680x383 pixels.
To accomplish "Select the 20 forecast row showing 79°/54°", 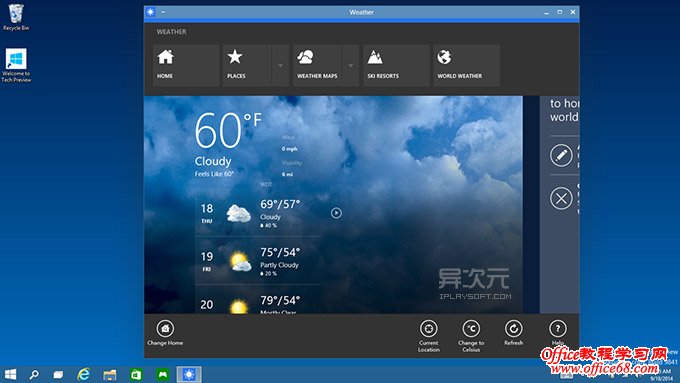I will 258,300.
